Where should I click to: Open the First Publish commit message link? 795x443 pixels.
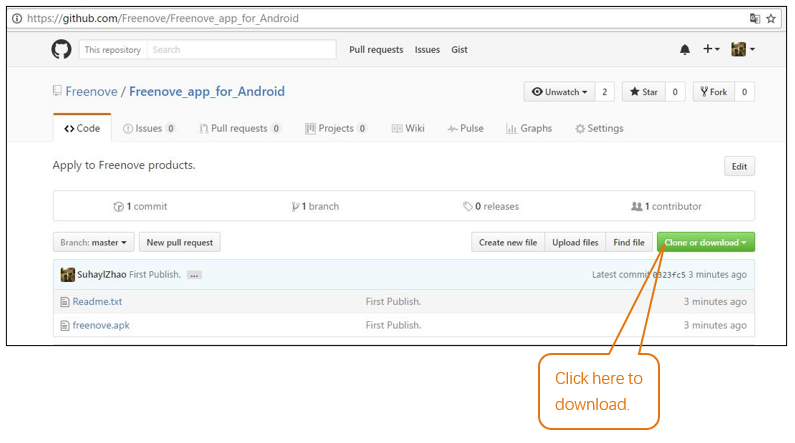(x=155, y=275)
